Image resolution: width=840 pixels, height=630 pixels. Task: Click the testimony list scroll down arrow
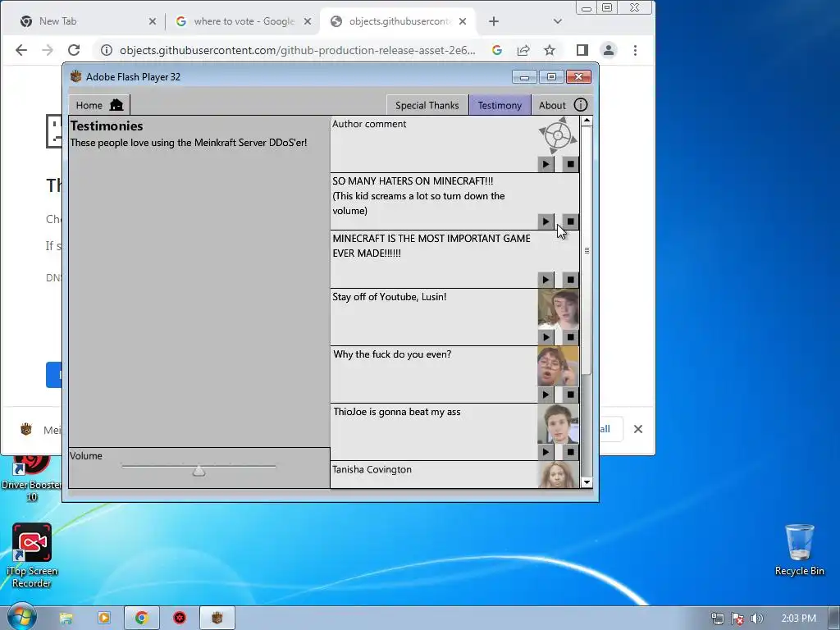tap(587, 482)
